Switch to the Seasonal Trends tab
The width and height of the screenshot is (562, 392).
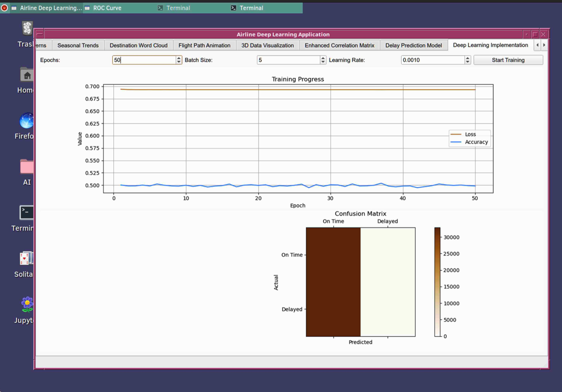click(x=78, y=45)
